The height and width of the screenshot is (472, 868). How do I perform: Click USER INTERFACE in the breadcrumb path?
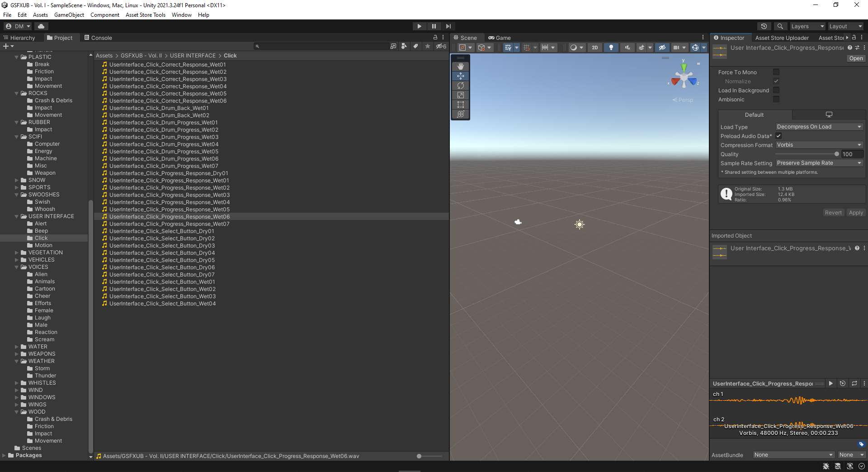193,56
